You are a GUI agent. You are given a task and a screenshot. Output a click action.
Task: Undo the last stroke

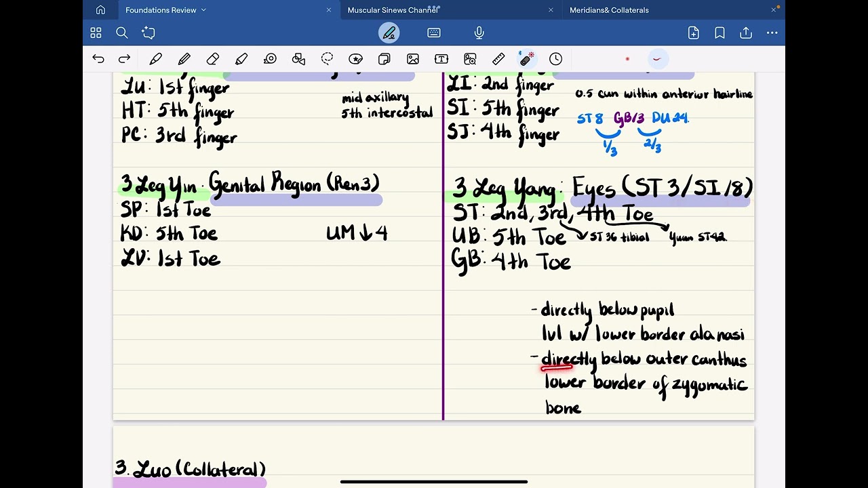click(x=98, y=59)
